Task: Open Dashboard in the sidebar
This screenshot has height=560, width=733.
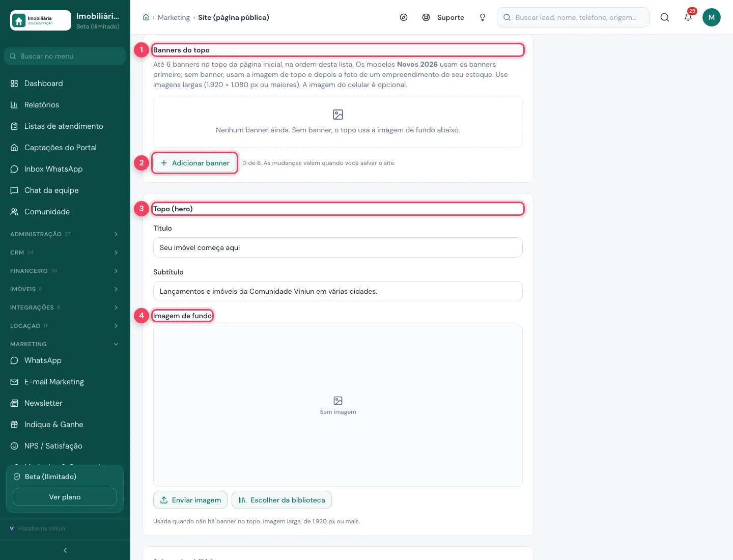Action: (65, 83)
